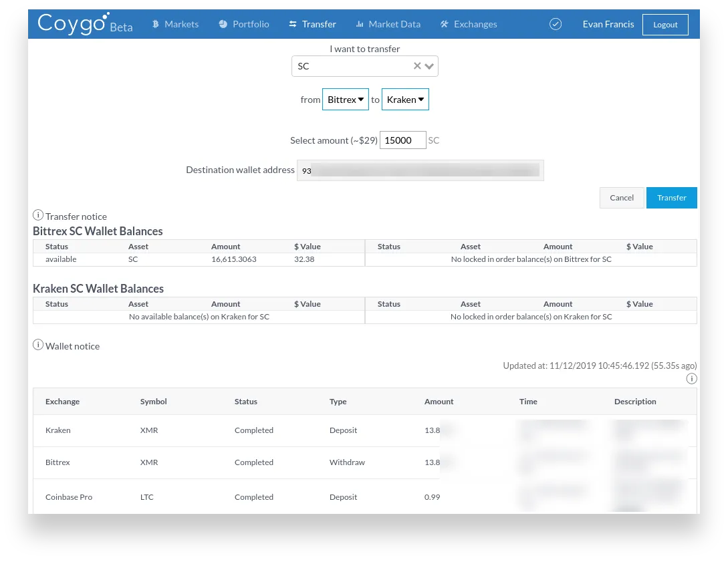Click the Kraken SC Wallet Balances heading

point(98,289)
